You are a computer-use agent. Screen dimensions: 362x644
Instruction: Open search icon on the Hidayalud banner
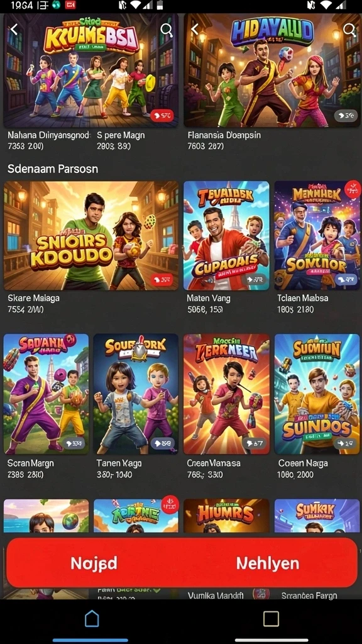tap(349, 30)
